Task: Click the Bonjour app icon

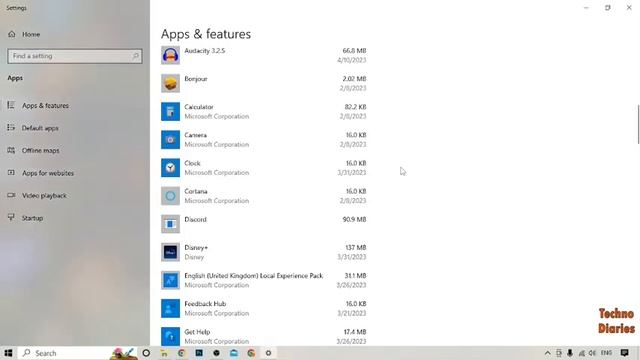Action: [170, 83]
